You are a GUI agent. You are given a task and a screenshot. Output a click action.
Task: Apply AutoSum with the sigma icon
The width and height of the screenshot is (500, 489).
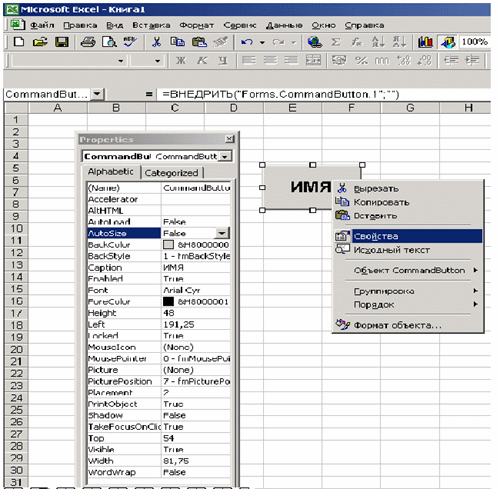pos(336,42)
